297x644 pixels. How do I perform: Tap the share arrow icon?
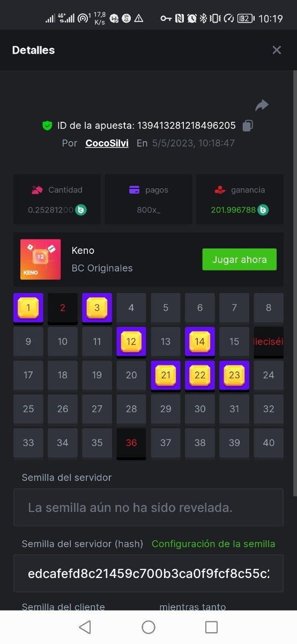[x=262, y=105]
